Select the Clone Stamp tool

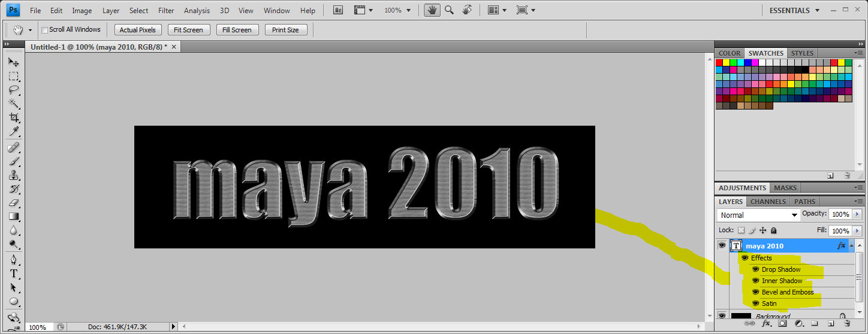coord(14,175)
